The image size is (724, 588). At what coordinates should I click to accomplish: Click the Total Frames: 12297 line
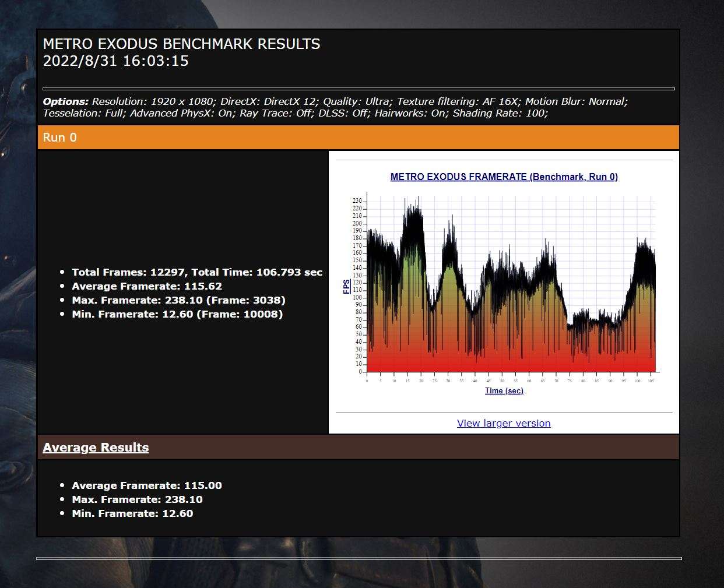(196, 272)
